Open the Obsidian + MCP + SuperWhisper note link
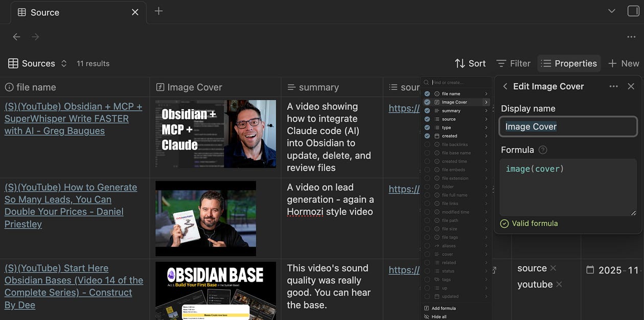Image resolution: width=644 pixels, height=320 pixels. point(74,118)
